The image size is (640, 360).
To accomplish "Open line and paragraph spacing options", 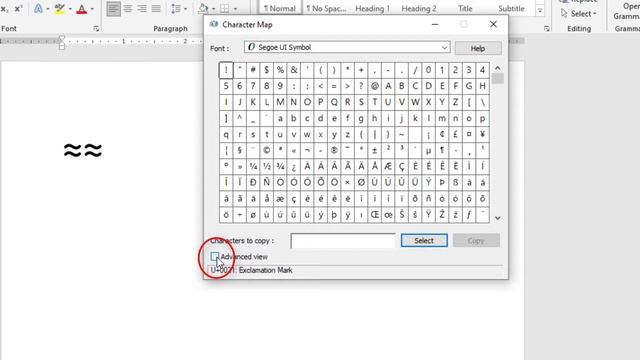I will [x=178, y=9].
